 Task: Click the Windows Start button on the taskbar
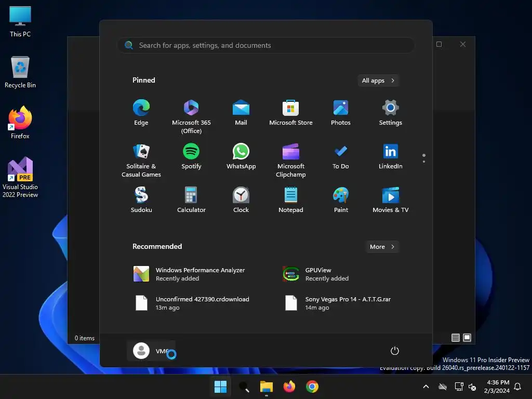pyautogui.click(x=220, y=387)
